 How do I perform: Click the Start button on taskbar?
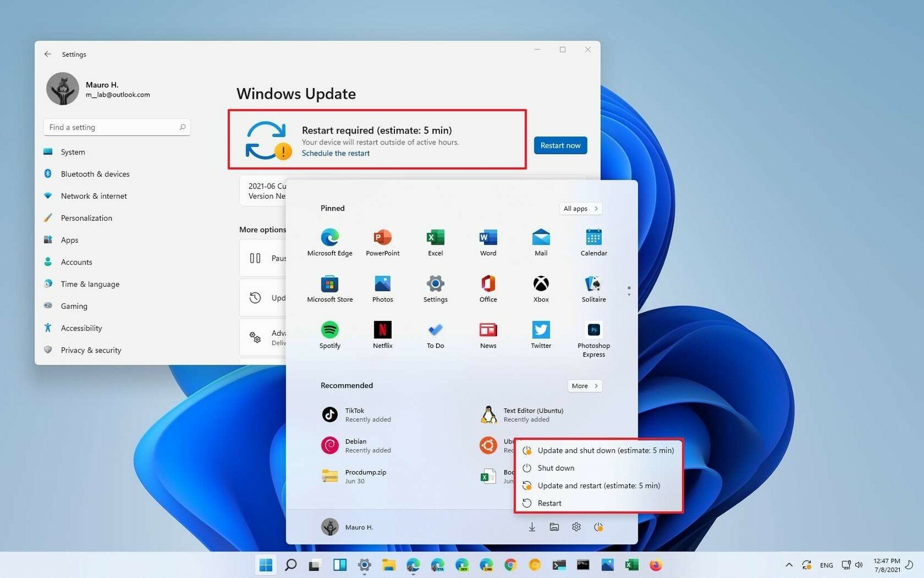[x=266, y=565]
